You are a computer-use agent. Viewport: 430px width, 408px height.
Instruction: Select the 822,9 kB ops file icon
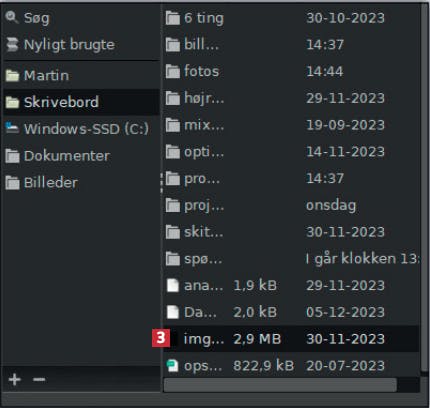tap(173, 366)
